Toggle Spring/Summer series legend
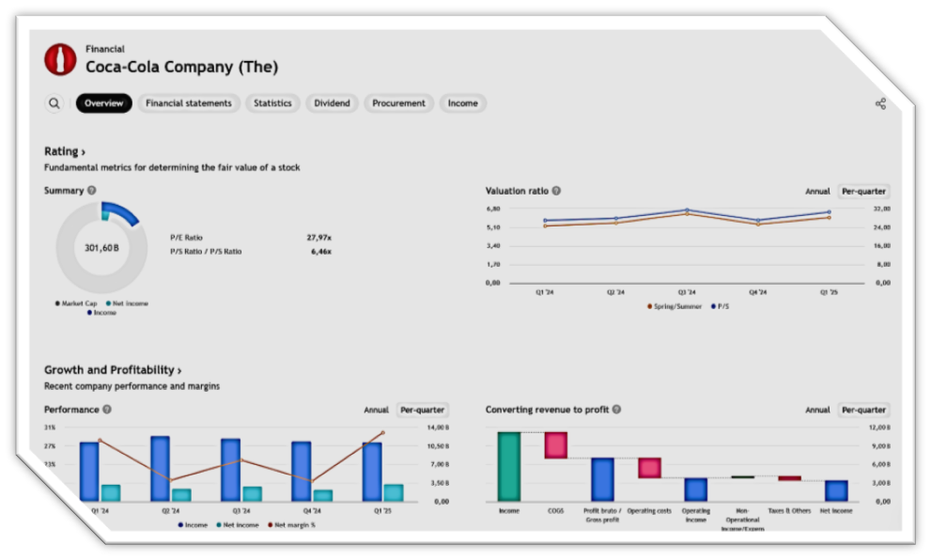Image resolution: width=931 pixels, height=560 pixels. click(x=675, y=306)
